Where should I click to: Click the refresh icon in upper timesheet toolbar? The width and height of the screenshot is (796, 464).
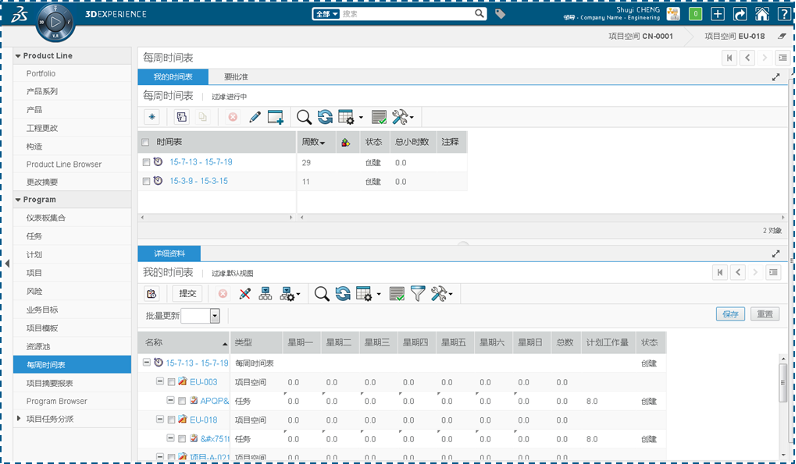pos(325,117)
